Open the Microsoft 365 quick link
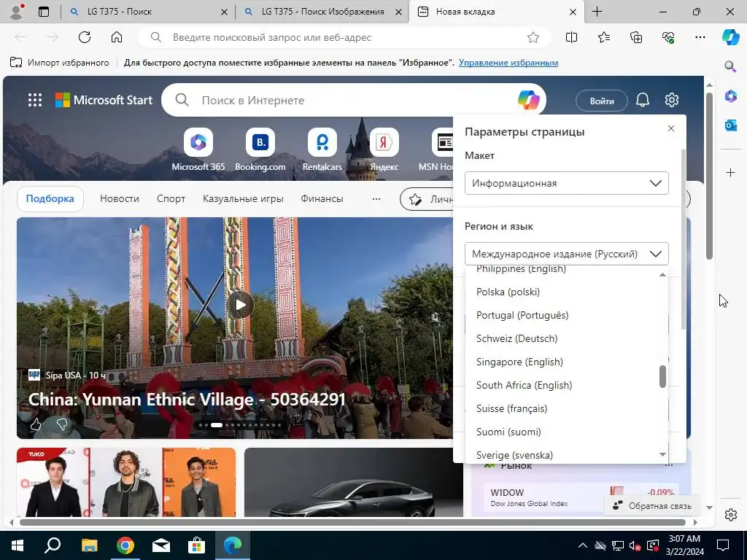Viewport: 747px width, 560px height. [x=198, y=149]
